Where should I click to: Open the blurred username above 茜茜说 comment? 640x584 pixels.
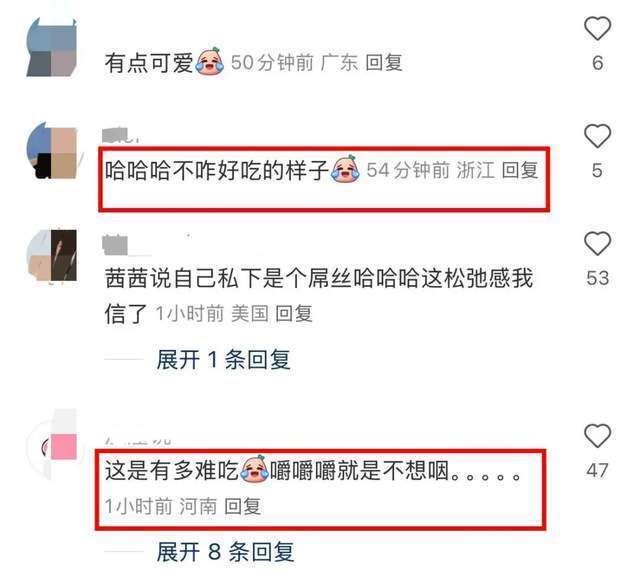point(115,244)
